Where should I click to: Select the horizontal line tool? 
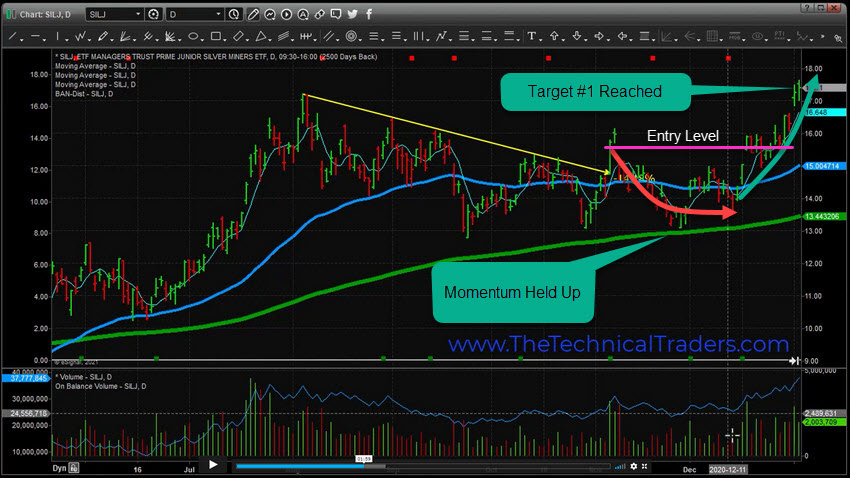[x=34, y=37]
